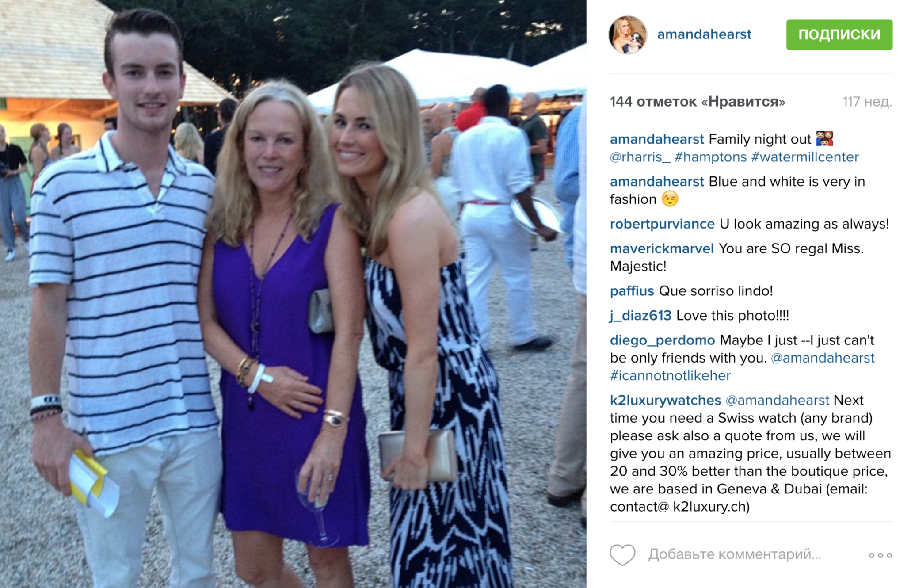Open the @rharris_ mention link
The height and width of the screenshot is (588, 915).
[640, 157]
